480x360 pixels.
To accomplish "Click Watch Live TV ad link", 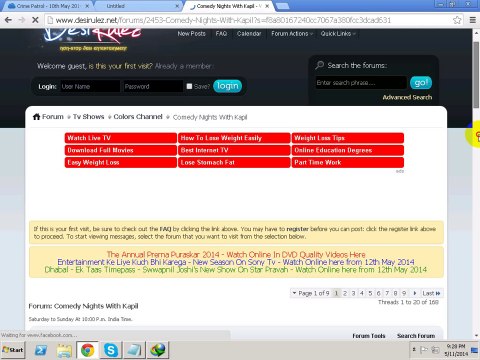I will pyautogui.click(x=121, y=138).
